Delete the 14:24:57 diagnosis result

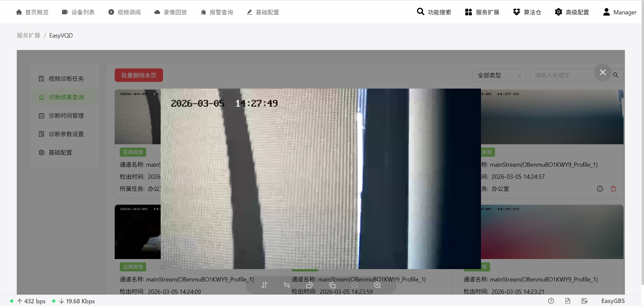(613, 189)
